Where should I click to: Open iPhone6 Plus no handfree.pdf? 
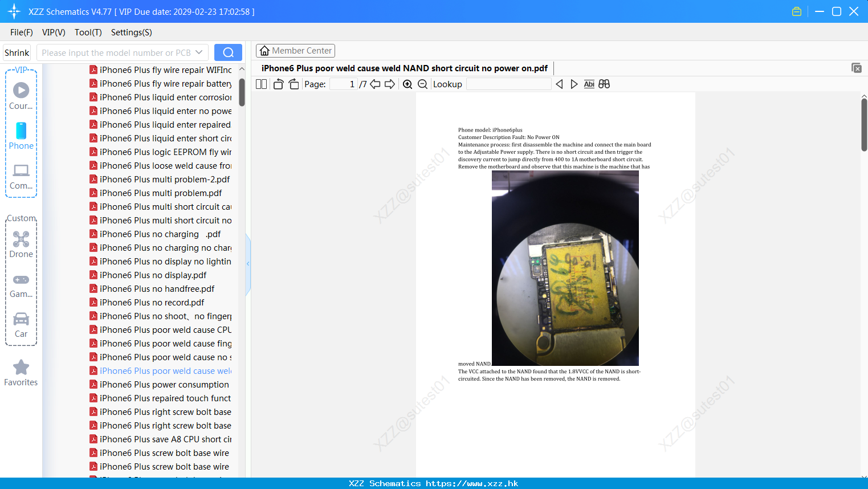click(x=152, y=289)
